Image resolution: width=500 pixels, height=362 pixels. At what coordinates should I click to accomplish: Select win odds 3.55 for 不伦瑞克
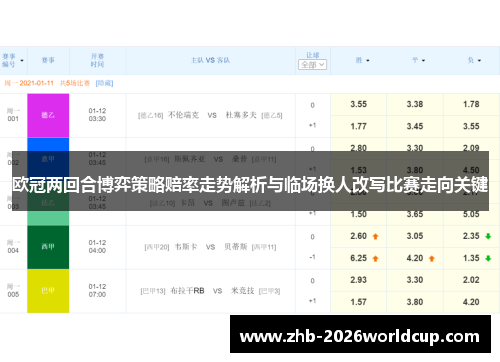point(359,105)
